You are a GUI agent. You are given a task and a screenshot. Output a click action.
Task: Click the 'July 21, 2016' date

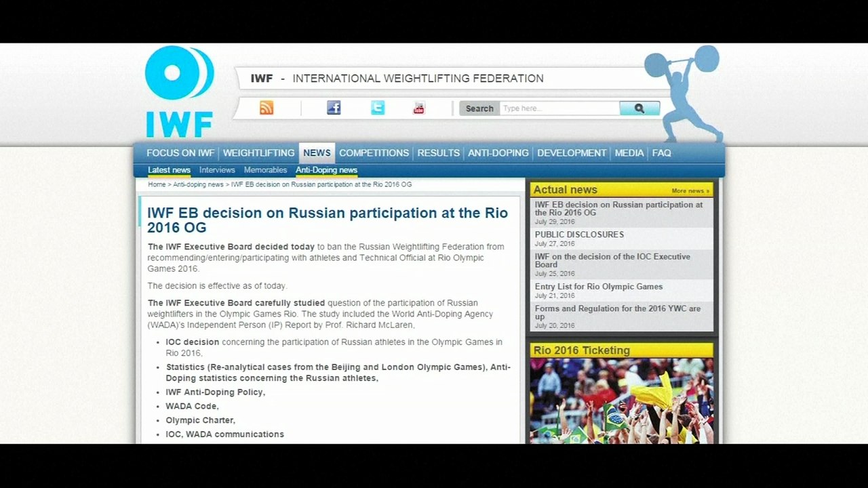tap(555, 296)
